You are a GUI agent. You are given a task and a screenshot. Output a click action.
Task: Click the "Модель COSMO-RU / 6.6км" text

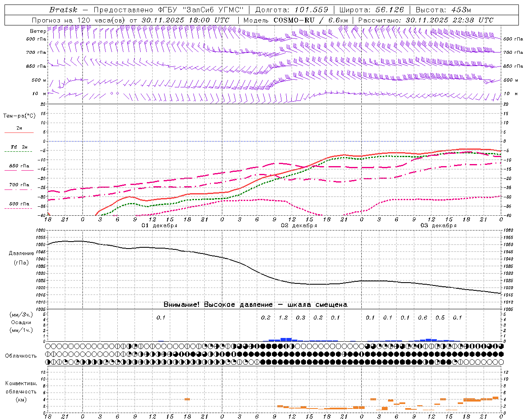296,20
